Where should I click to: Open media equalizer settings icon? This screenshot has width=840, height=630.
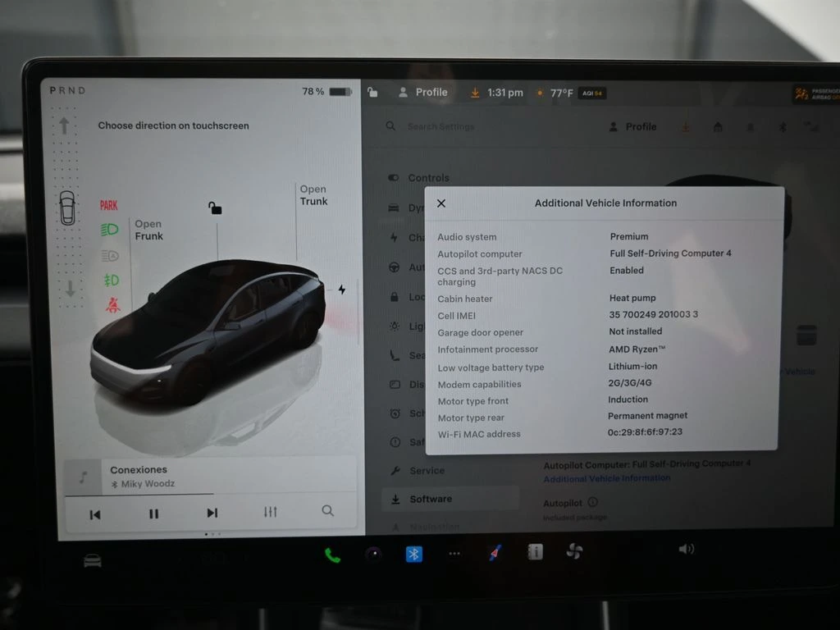point(270,512)
